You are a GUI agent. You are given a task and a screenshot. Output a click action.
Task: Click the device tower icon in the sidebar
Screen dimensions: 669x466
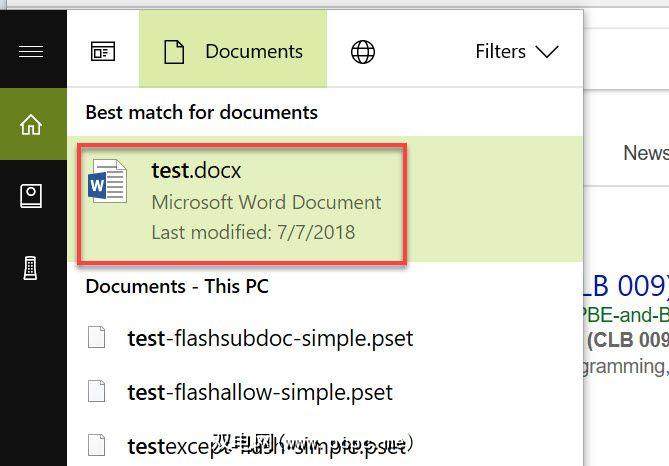point(31,268)
